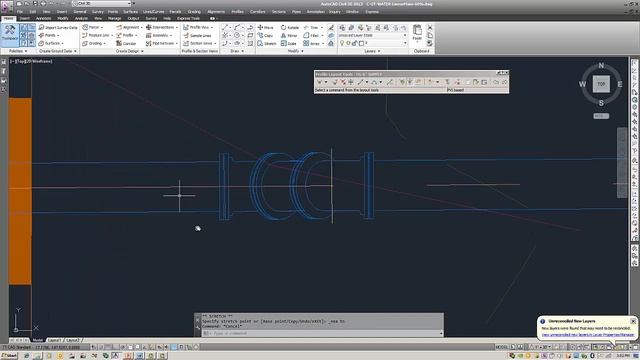Click the Windows Start button
Viewport: 640px width, 360px height.
[x=9, y=356]
